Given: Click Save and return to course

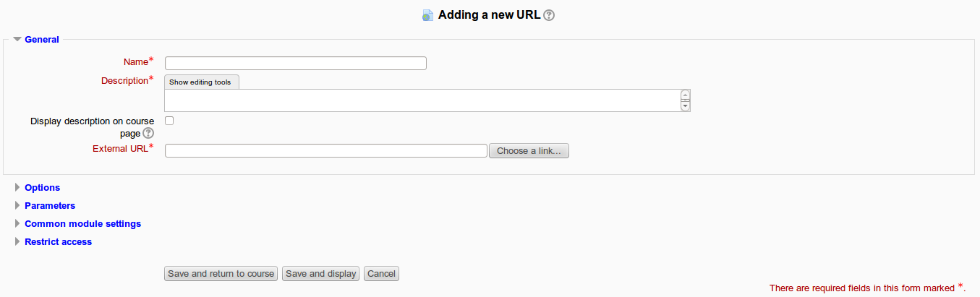Looking at the screenshot, I should pyautogui.click(x=221, y=274).
